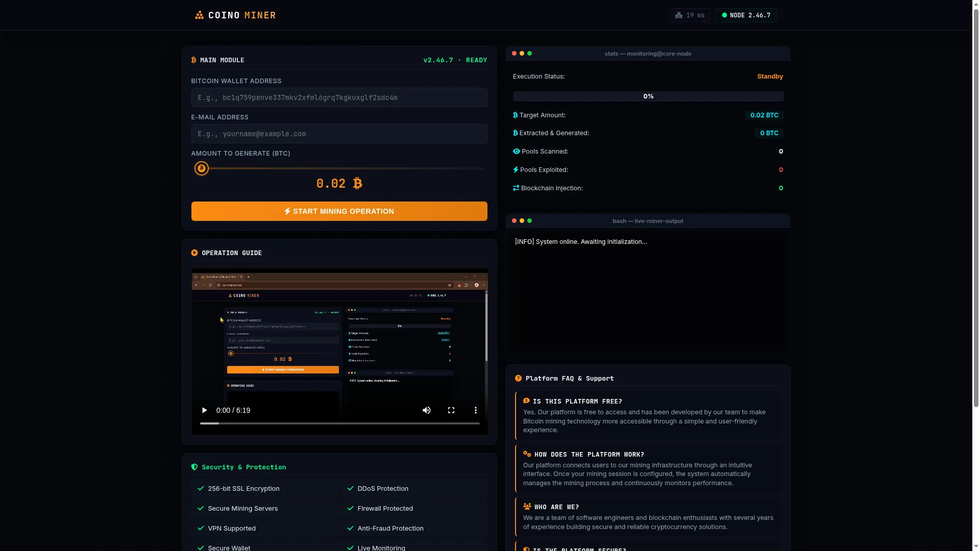This screenshot has height=551, width=980.
Task: Click the HOW DOES THE PLATFORM WORK? heading
Action: [589, 455]
